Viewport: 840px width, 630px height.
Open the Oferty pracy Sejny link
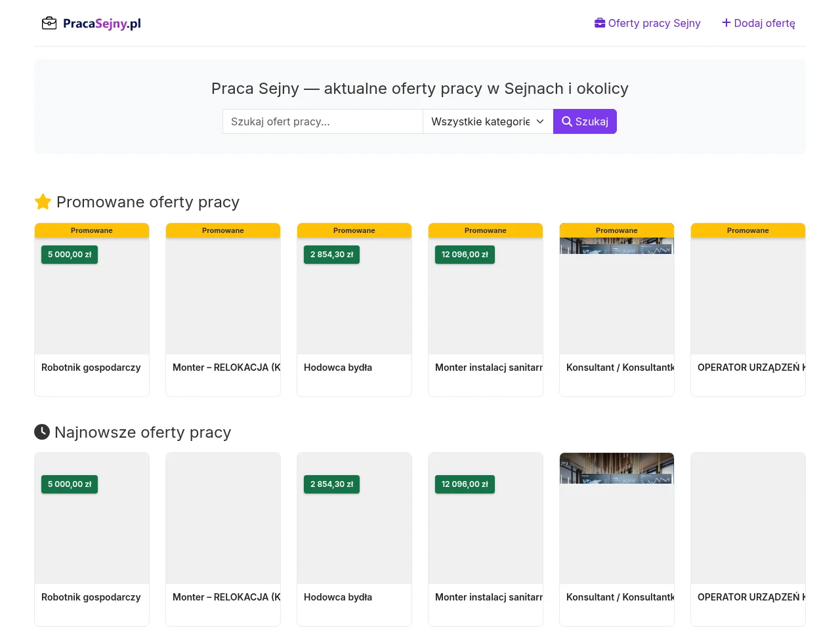click(x=648, y=24)
